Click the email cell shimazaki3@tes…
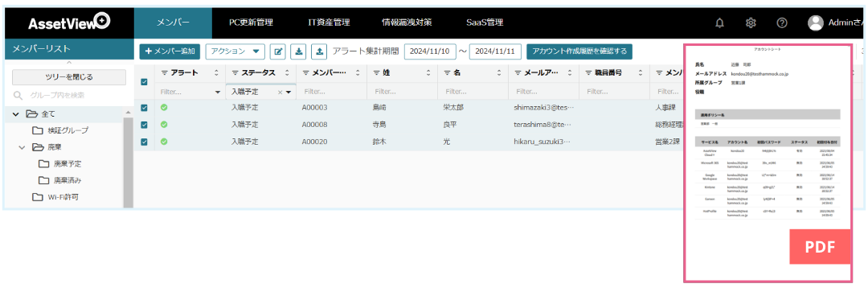This screenshot has height=292, width=868. (x=544, y=108)
